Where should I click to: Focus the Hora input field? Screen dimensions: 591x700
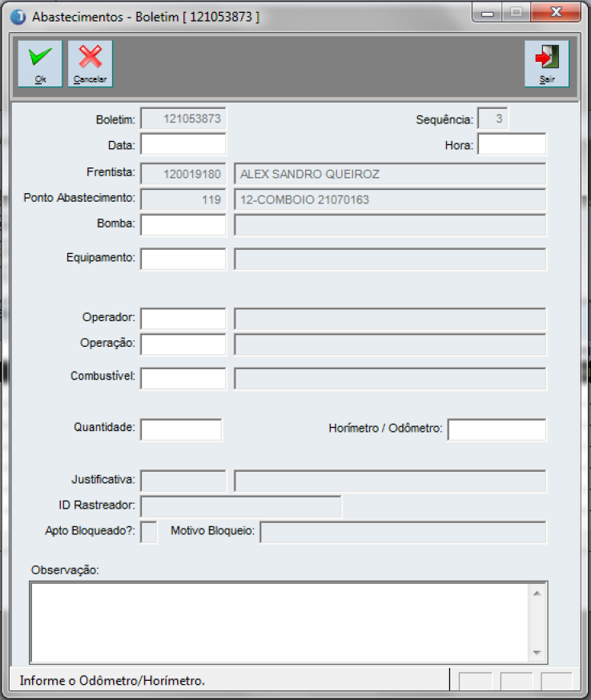click(512, 144)
